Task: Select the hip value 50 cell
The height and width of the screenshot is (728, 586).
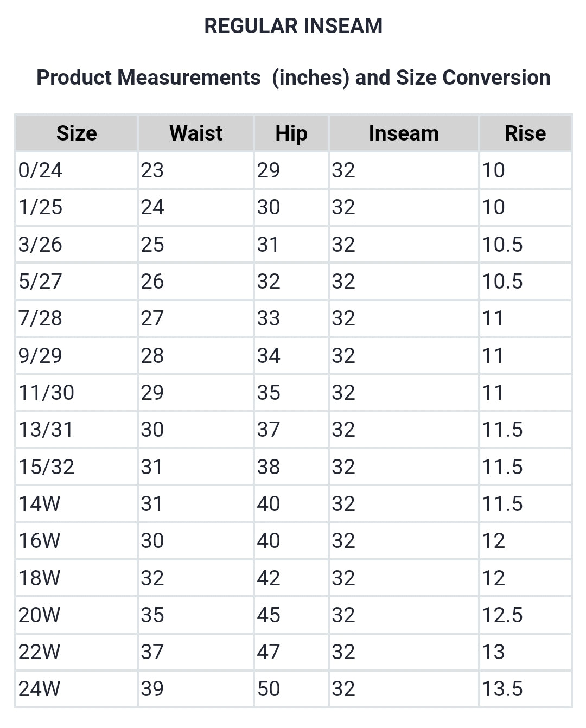Action: click(269, 689)
